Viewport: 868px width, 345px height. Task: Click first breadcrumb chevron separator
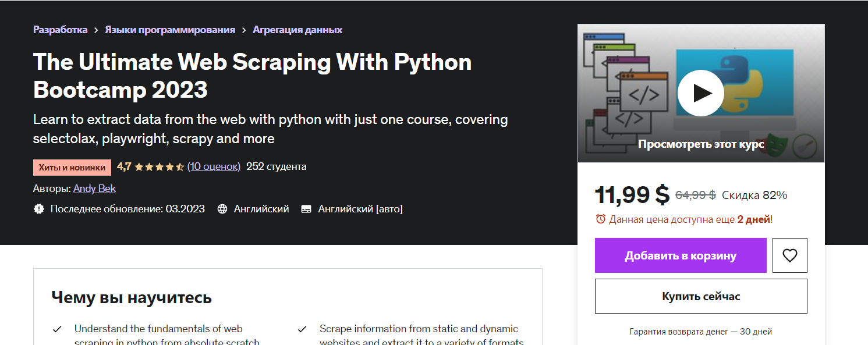point(97,30)
